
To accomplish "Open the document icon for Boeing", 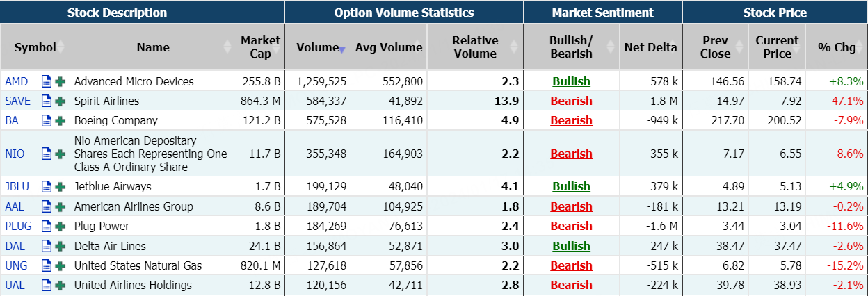I will [x=47, y=120].
